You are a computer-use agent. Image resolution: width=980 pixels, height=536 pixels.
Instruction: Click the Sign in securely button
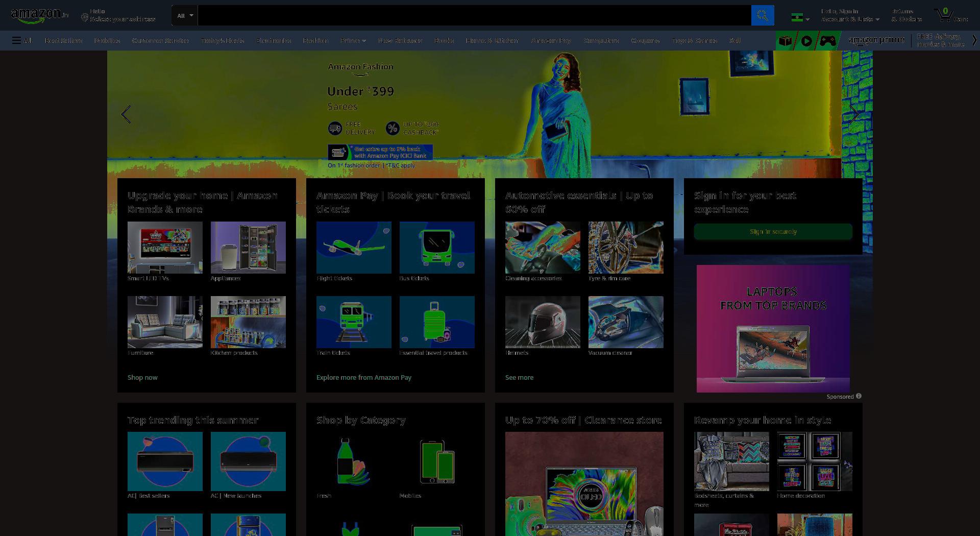(773, 231)
